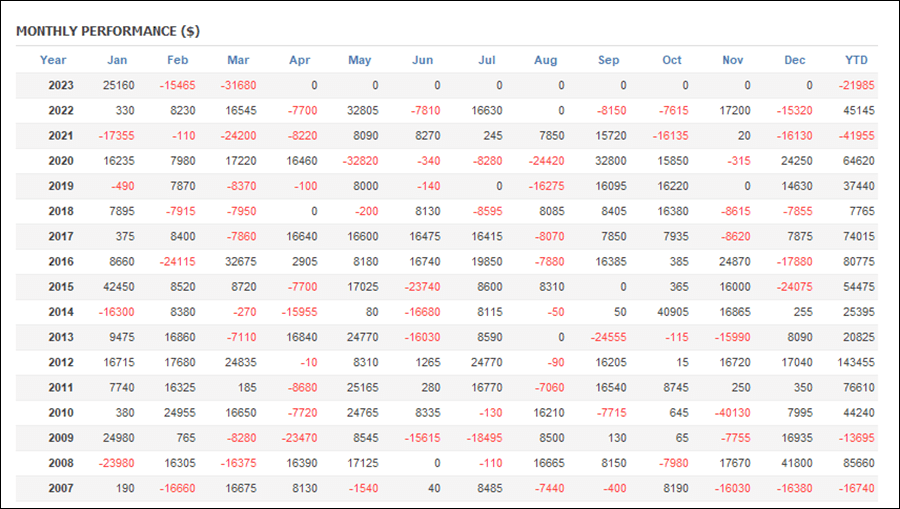Select the 2007 year row label
This screenshot has height=509, width=900.
[61, 488]
